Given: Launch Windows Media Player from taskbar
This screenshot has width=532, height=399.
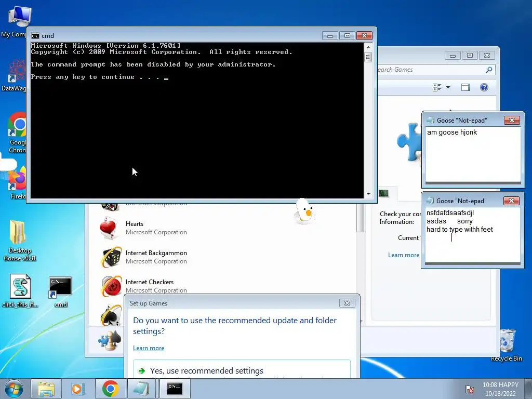Looking at the screenshot, I should click(77, 389).
